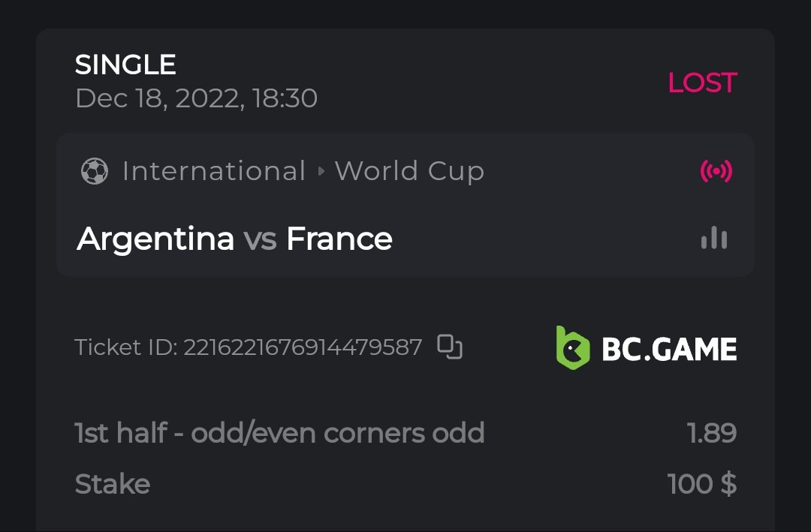Image resolution: width=811 pixels, height=532 pixels.
Task: Click the 1st half odd/even corners selection
Action: 279,433
